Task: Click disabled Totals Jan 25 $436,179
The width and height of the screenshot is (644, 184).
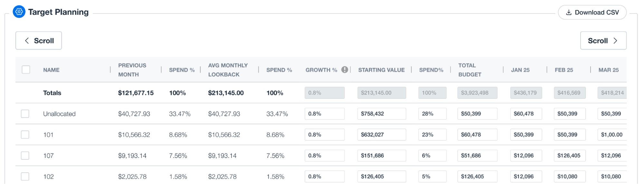Action: (526, 93)
